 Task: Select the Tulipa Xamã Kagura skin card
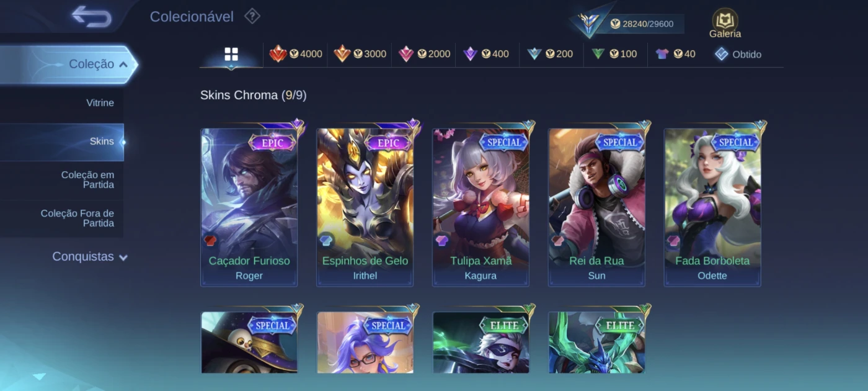click(x=480, y=207)
